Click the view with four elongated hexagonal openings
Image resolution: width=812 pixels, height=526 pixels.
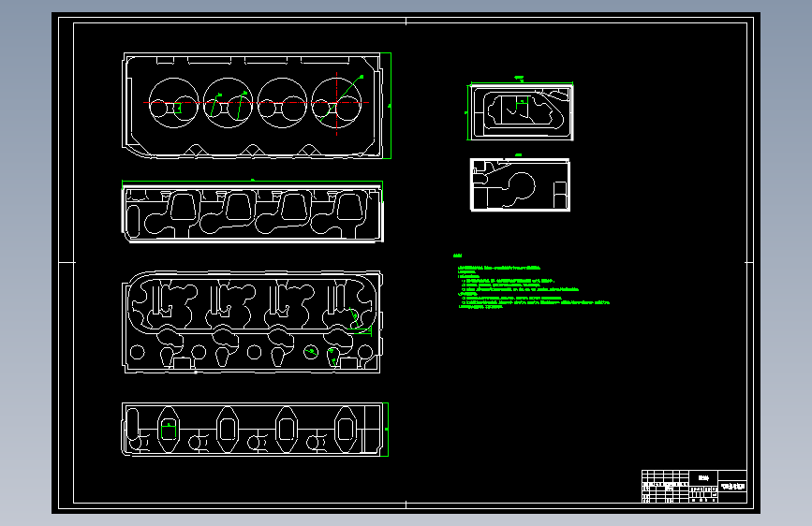[252, 430]
